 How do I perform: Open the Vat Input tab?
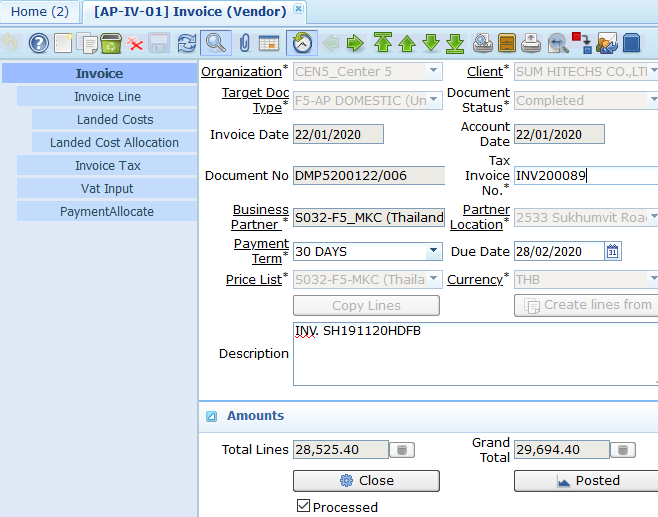pyautogui.click(x=107, y=189)
